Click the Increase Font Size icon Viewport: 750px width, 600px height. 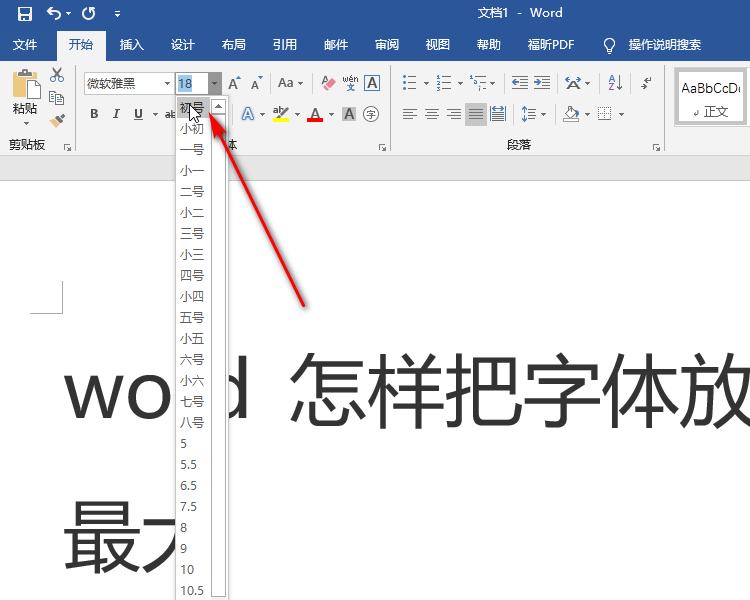click(234, 83)
